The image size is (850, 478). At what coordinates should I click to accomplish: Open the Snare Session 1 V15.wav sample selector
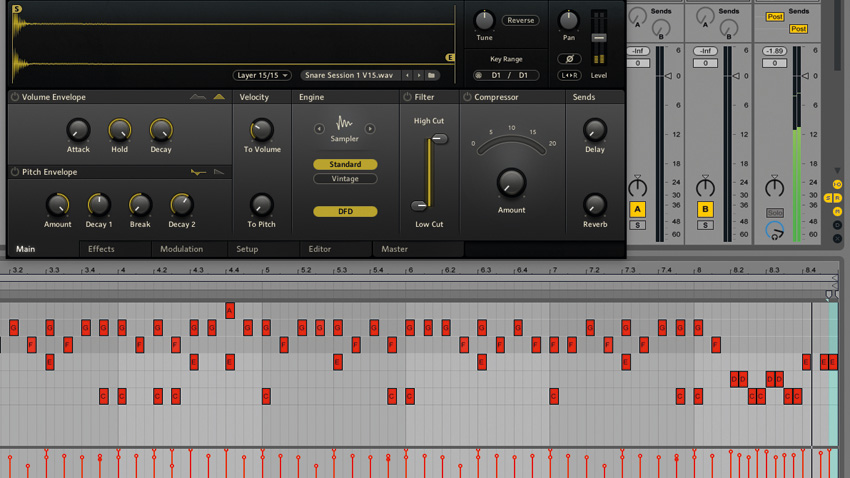click(x=349, y=75)
